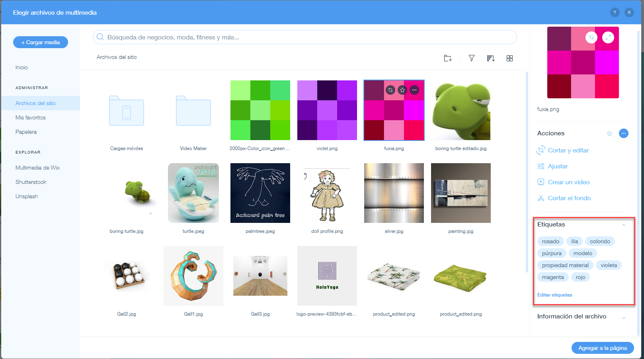
Task: Open the help question mark icon
Action: [615, 12]
